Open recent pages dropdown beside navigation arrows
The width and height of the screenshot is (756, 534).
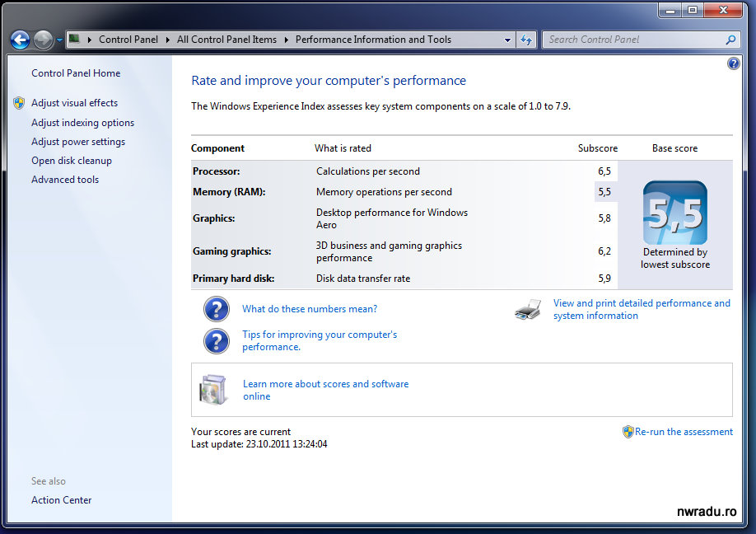pyautogui.click(x=59, y=40)
